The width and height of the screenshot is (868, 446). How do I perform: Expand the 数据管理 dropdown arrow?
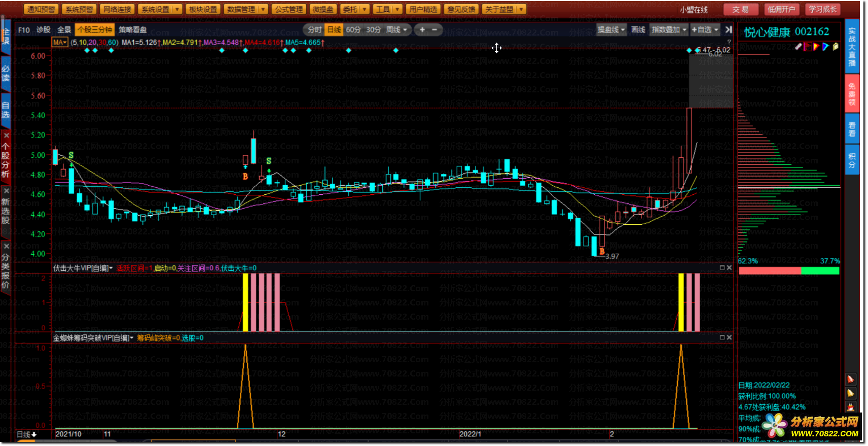click(263, 9)
